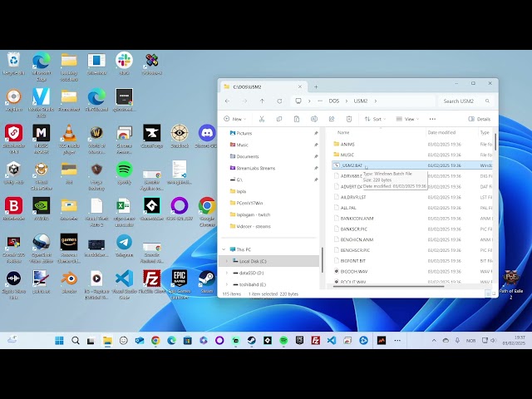Click the Paste icon in Explorer toolbar
Image resolution: width=532 pixels, height=399 pixels.
(x=297, y=119)
